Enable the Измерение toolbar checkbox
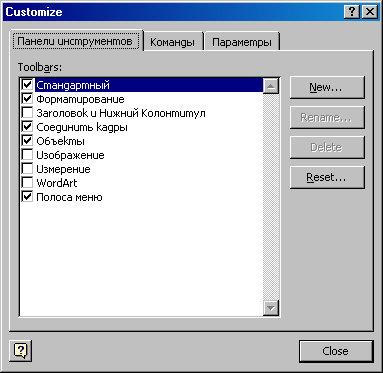Viewport: 383px width, 373px height. pyautogui.click(x=27, y=169)
